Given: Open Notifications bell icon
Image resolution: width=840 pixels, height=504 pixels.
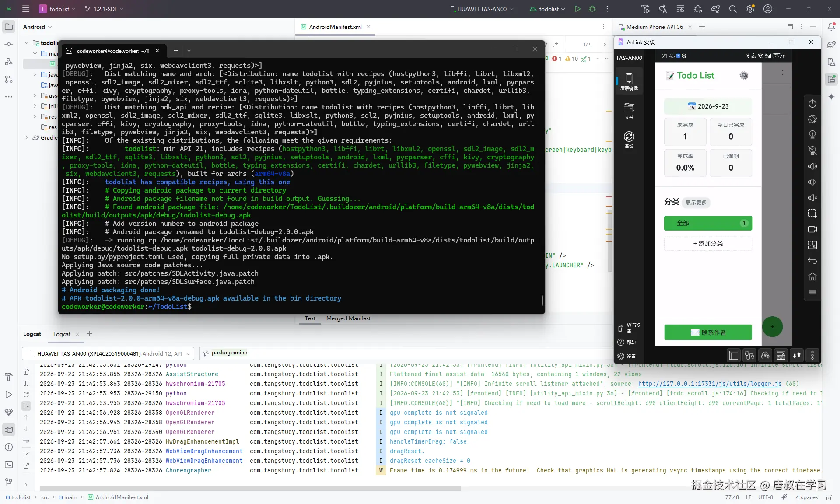Looking at the screenshot, I should (x=831, y=27).
